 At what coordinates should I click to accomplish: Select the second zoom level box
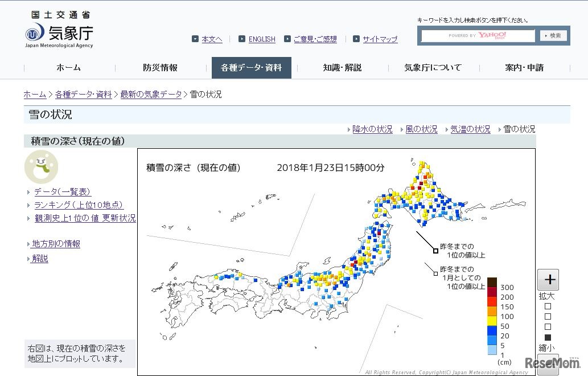[548, 316]
